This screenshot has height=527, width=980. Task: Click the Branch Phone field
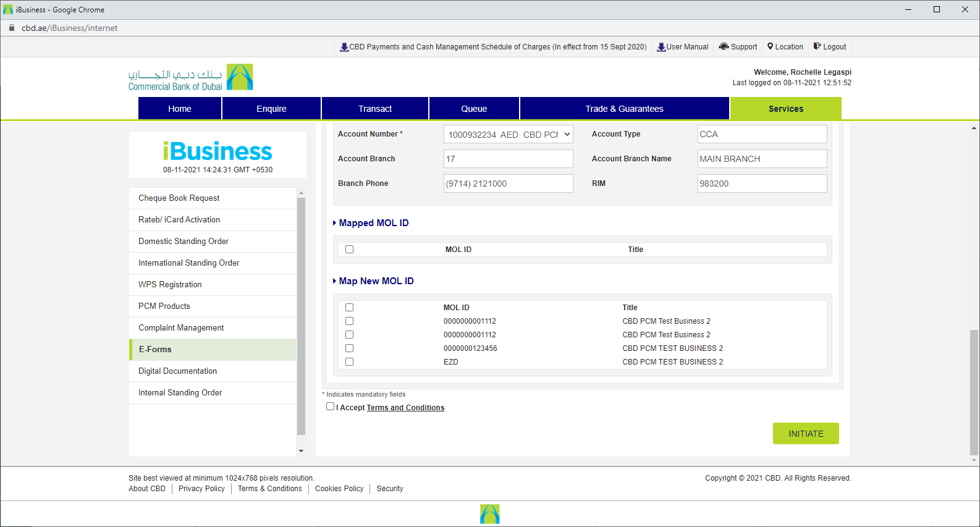[x=508, y=183]
